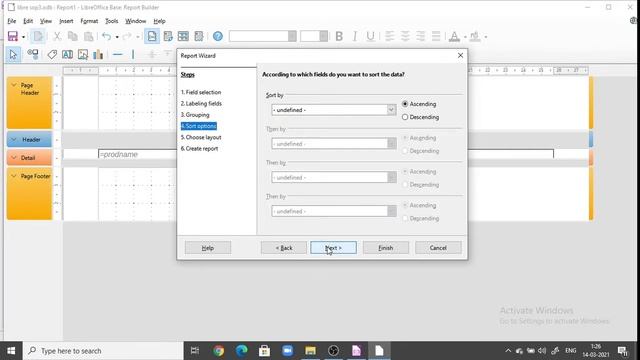The width and height of the screenshot is (640, 360).
Task: Open Google Chrome from the taskbar
Action: (x=218, y=351)
